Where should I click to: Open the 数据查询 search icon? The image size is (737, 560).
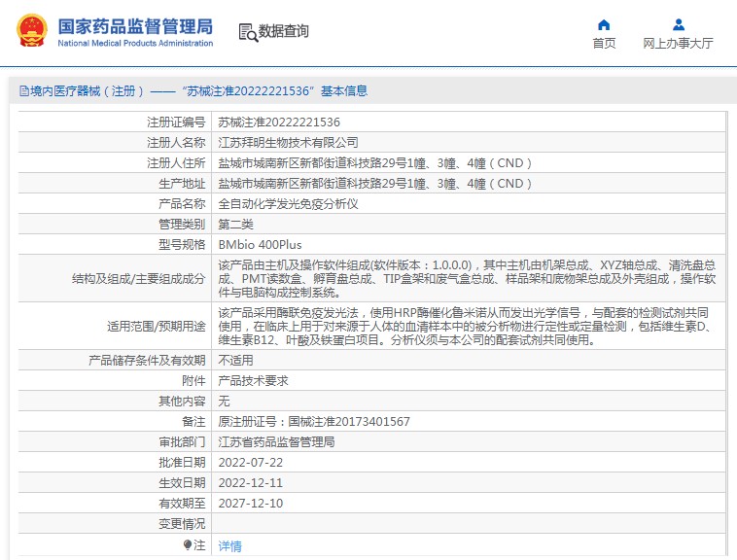tap(248, 32)
